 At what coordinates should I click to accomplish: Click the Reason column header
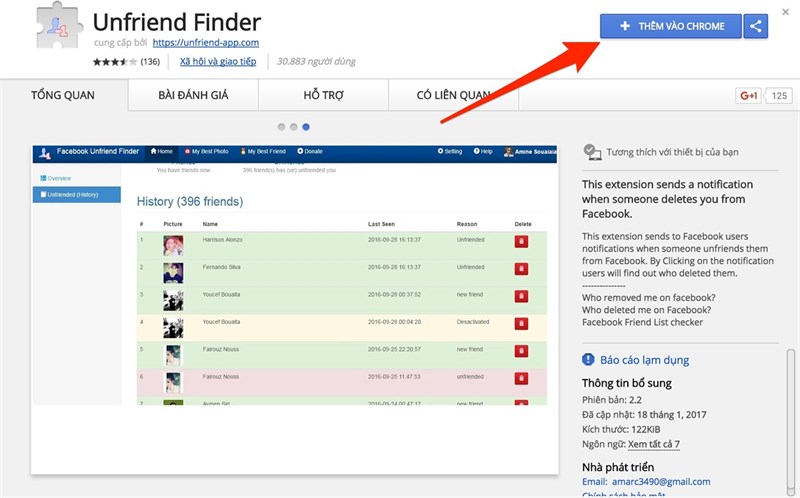pos(467,224)
